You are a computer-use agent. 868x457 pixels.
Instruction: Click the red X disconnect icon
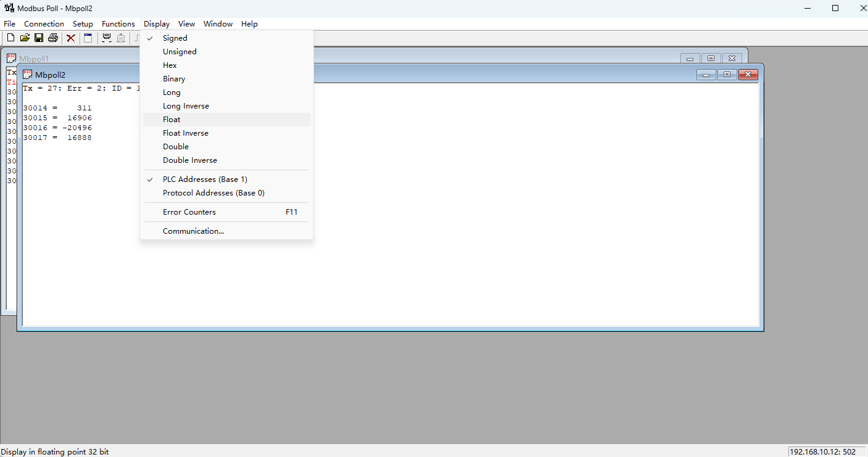[71, 38]
